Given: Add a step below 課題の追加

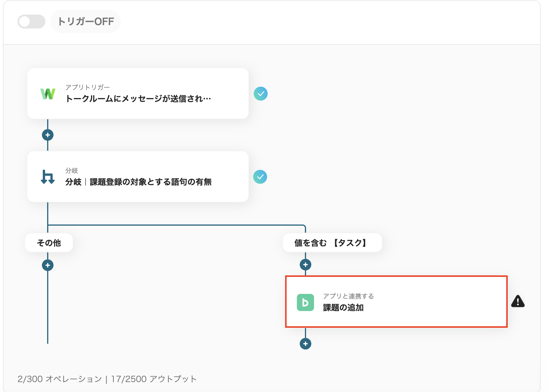Looking at the screenshot, I should pyautogui.click(x=306, y=344).
